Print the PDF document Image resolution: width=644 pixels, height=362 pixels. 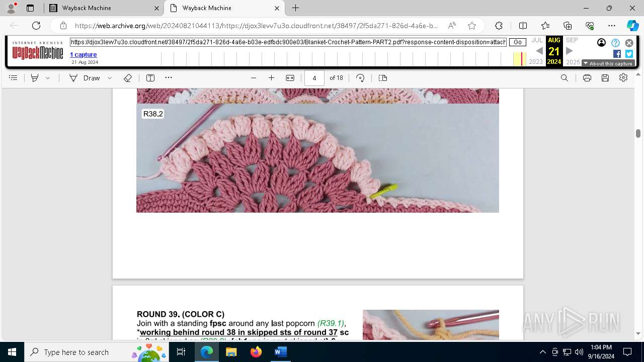tap(587, 78)
